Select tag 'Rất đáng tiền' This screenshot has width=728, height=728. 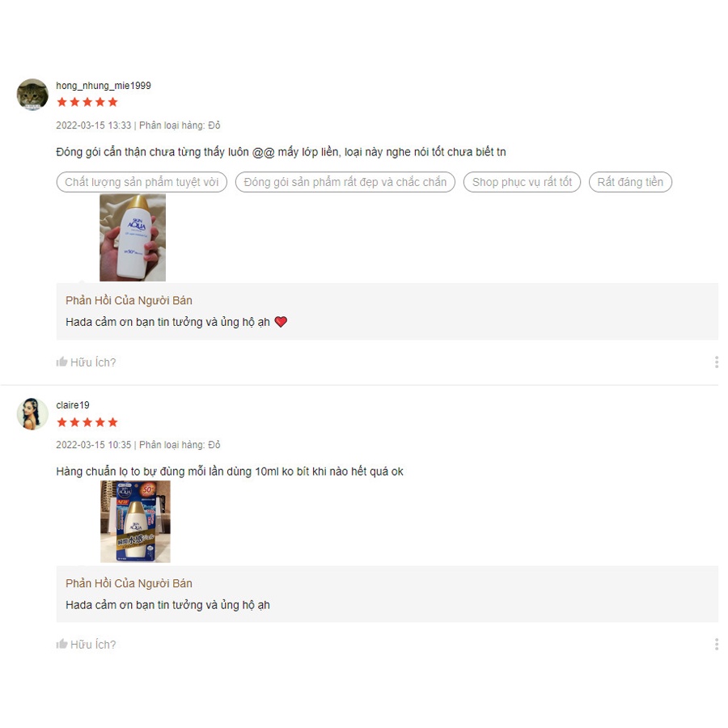pyautogui.click(x=630, y=182)
